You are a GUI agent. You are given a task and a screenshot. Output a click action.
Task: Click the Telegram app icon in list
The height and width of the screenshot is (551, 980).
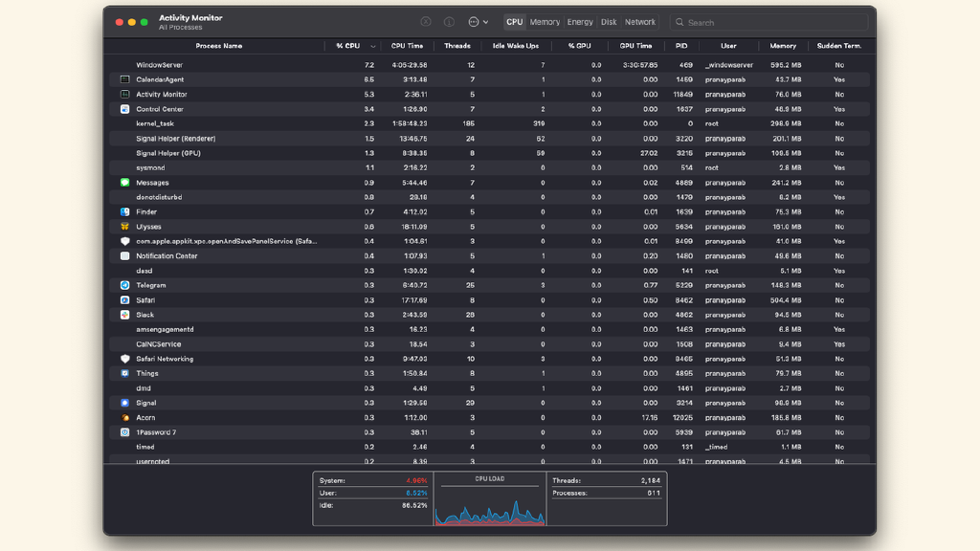[x=124, y=285]
